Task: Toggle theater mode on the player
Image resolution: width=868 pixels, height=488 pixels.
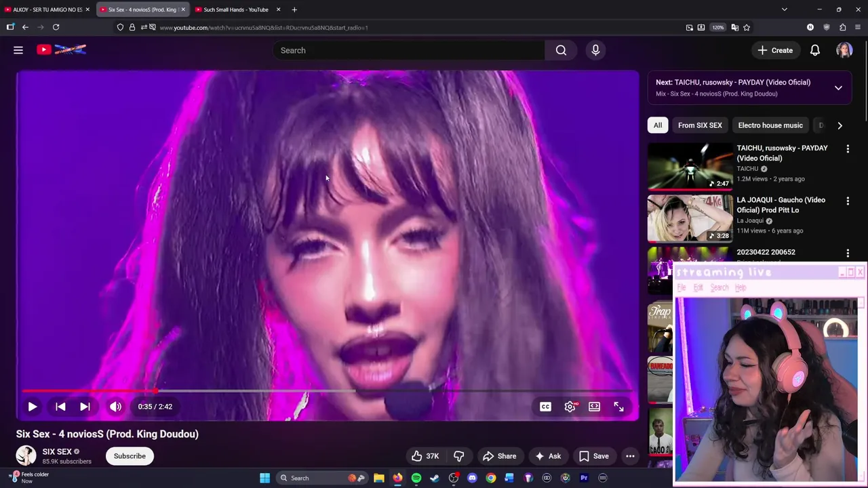Action: (594, 407)
